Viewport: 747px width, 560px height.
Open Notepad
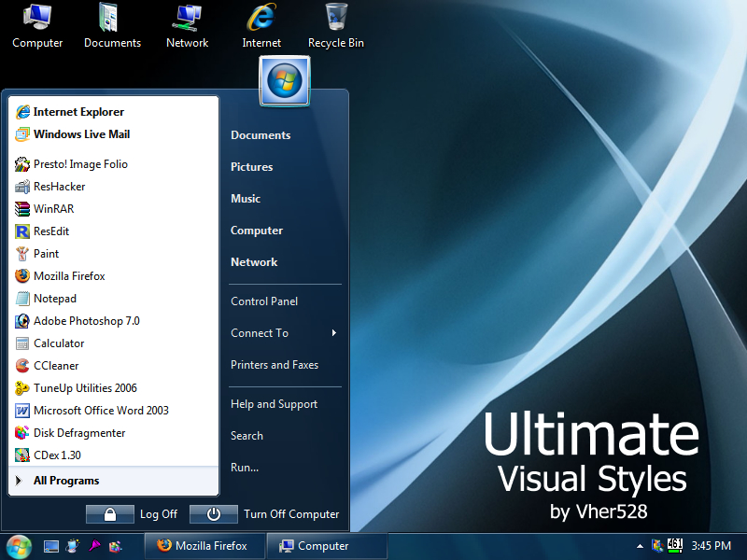(x=113, y=299)
